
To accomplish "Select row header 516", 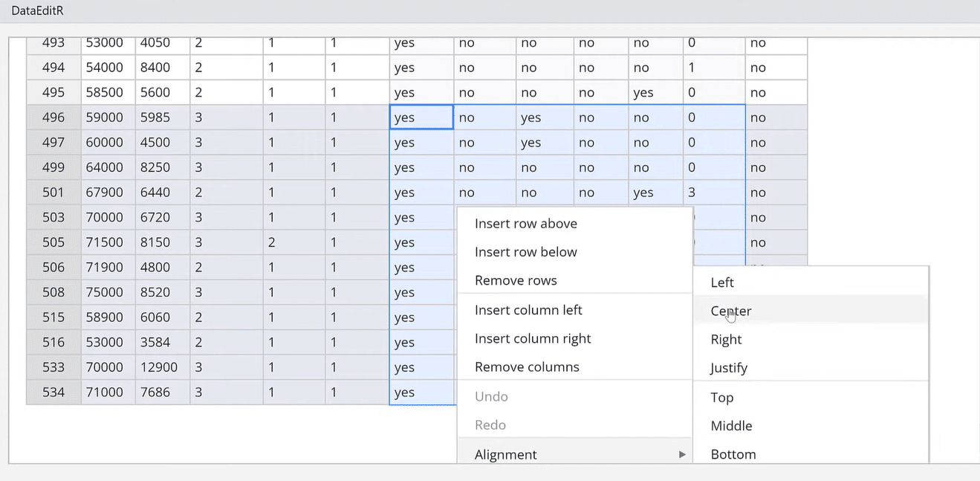I will [53, 343].
